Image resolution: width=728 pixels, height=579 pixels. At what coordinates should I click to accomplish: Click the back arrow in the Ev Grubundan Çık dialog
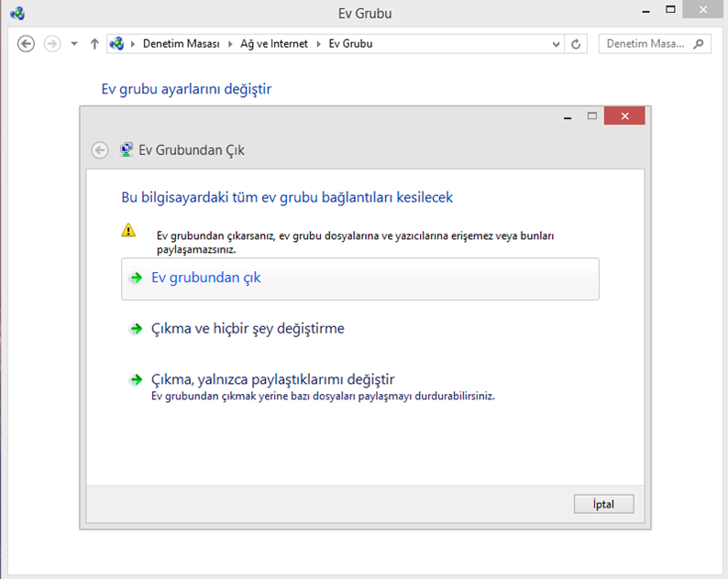[100, 150]
